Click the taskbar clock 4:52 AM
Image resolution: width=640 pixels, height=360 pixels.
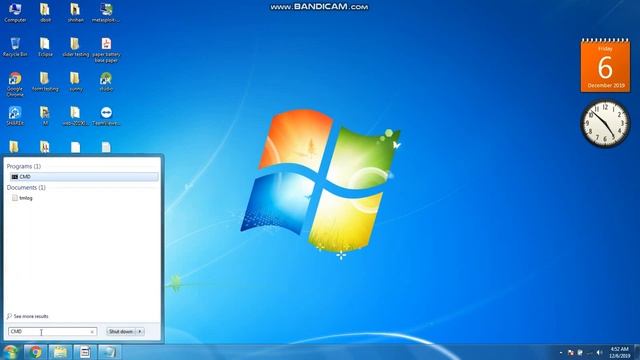click(x=619, y=352)
